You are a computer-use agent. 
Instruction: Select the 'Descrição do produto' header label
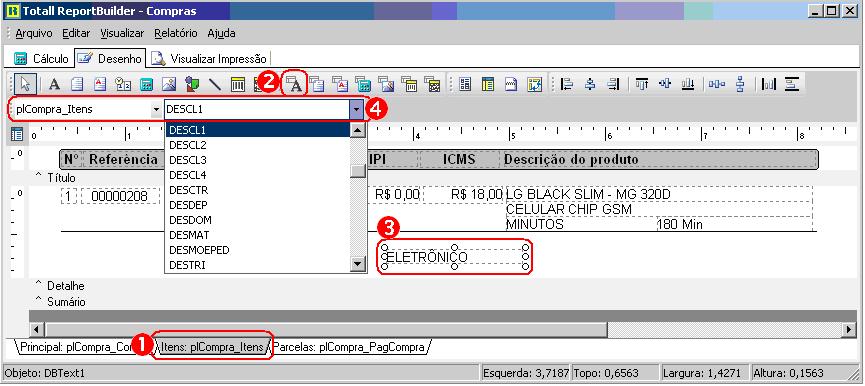(572, 159)
